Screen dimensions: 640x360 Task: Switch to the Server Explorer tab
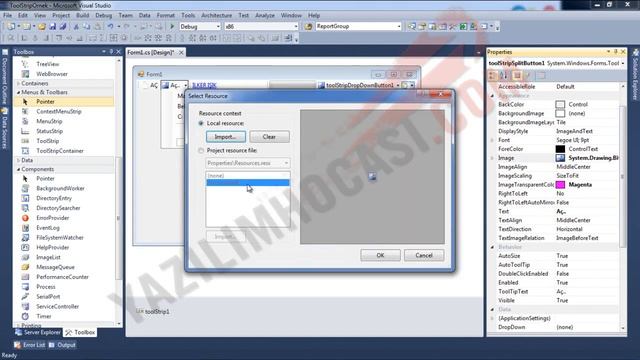click(x=38, y=332)
